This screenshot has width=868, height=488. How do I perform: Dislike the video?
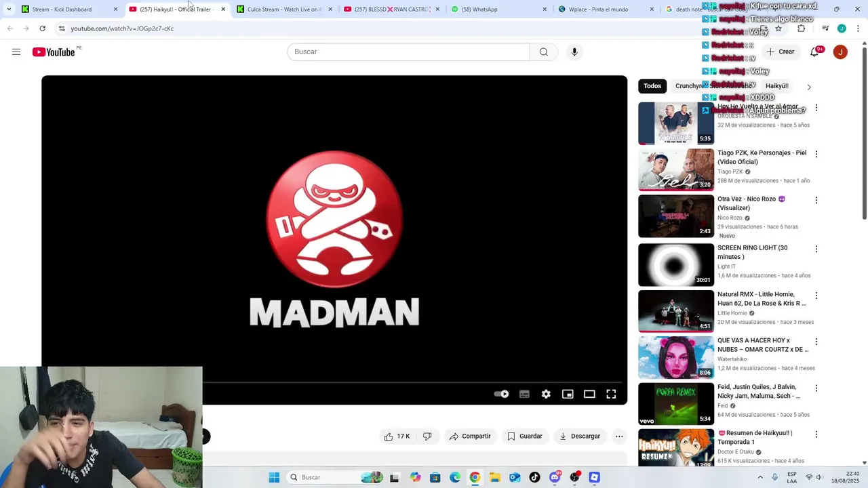pyautogui.click(x=427, y=436)
